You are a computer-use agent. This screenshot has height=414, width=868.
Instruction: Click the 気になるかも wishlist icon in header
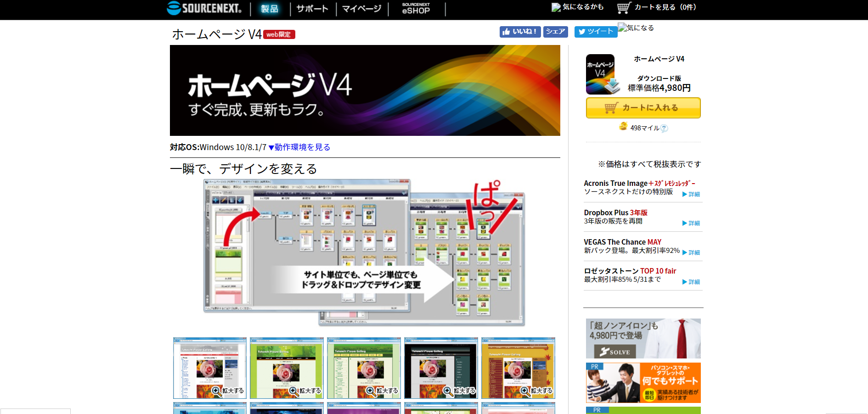556,7
